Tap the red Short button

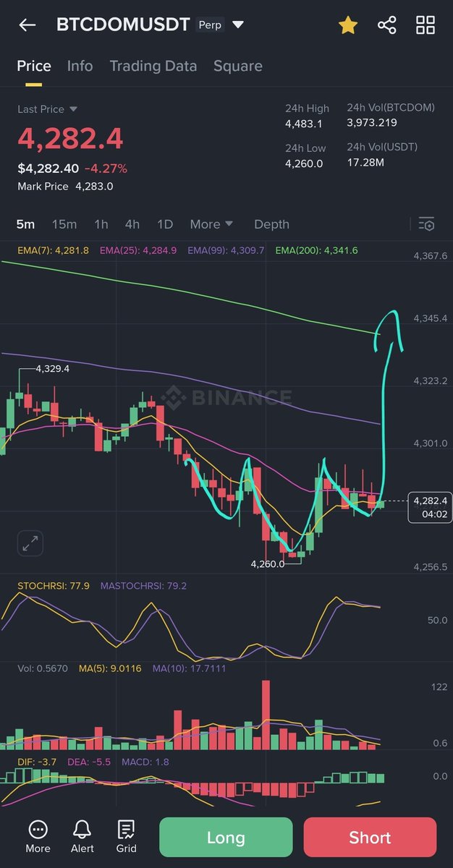(370, 837)
